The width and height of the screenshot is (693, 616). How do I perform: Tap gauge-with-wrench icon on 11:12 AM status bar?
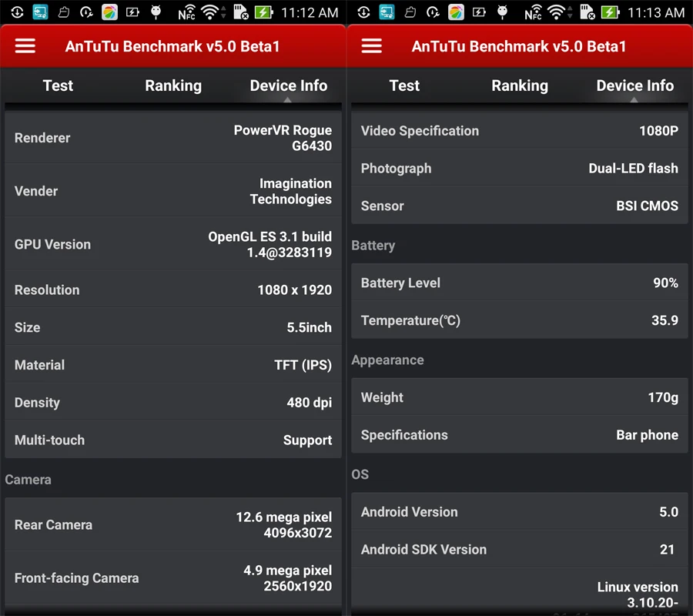86,12
